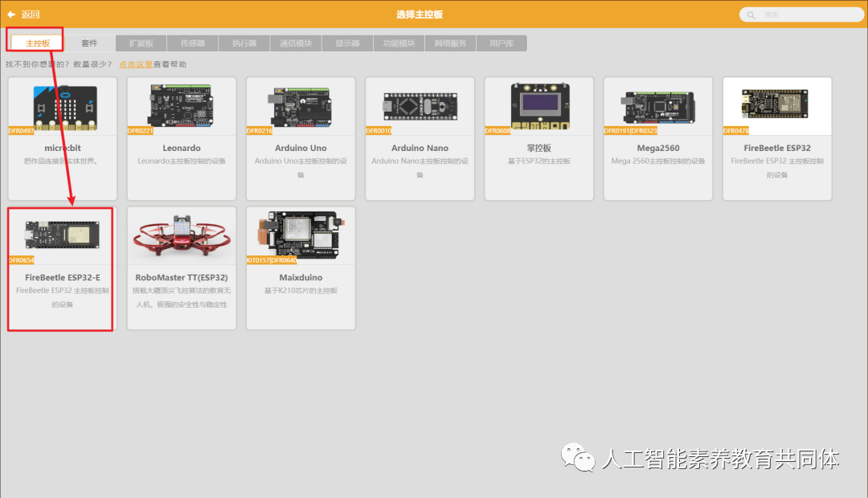Open the 传感器 tab
Viewport: 868px width, 498px height.
[193, 43]
